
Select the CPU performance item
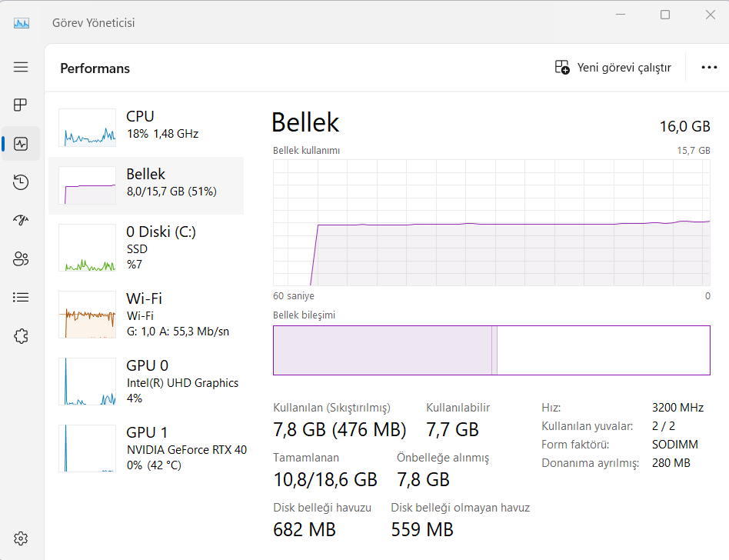pos(146,125)
